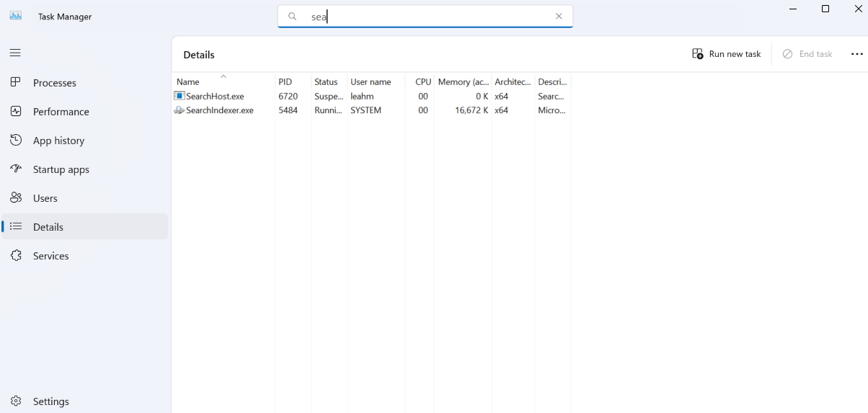Click the user name SYSTEM
Viewport: 868px width, 413px height.
[x=366, y=110]
